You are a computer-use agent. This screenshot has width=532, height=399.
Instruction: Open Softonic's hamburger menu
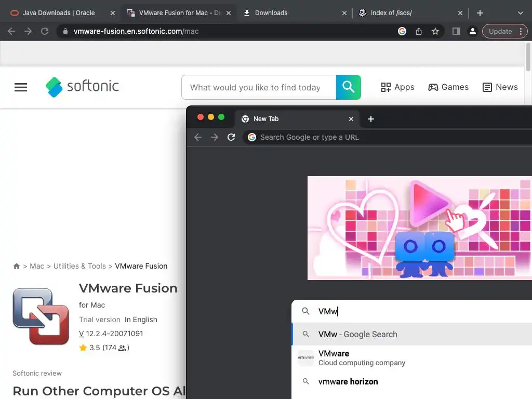[x=21, y=87]
